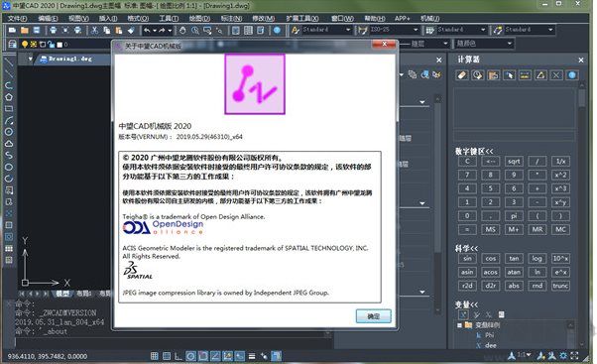Open the 帮助(H) menu
Screen dimensions: 597x364
(375, 18)
